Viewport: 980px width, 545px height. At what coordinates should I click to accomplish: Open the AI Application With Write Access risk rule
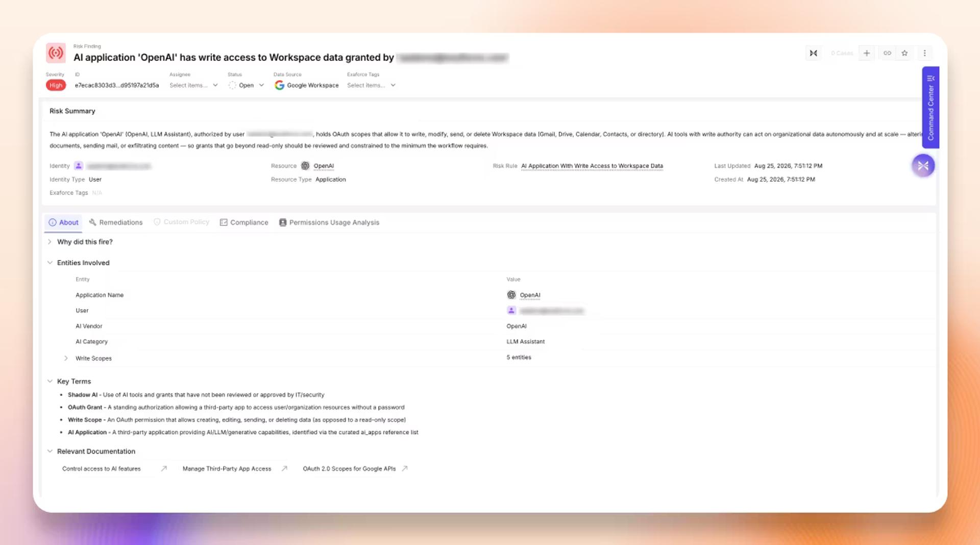click(x=592, y=166)
